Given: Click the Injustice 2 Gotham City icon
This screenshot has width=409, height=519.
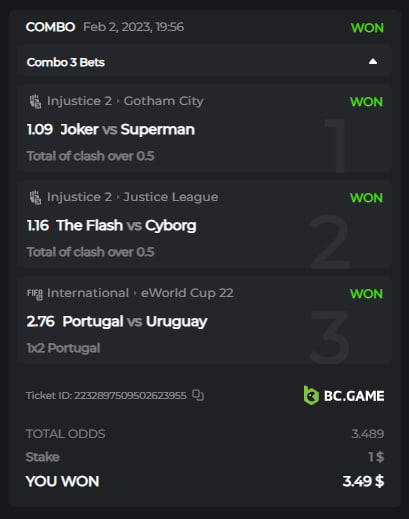Looking at the screenshot, I should (35, 101).
